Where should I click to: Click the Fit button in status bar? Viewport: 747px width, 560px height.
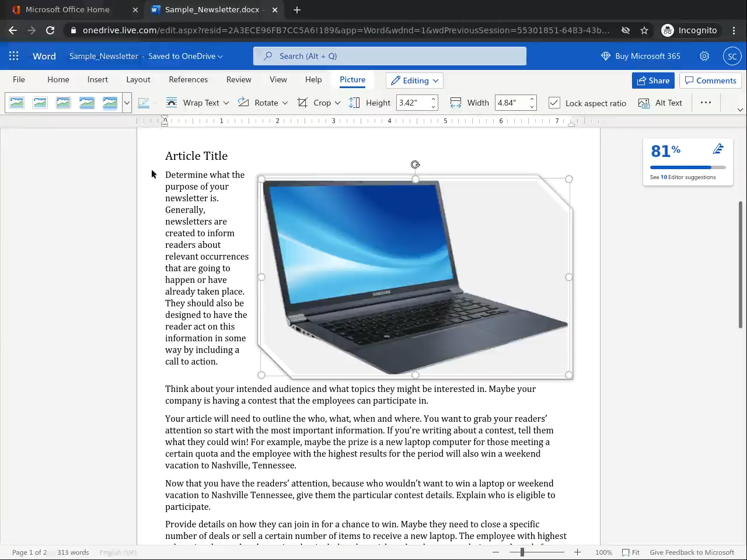tap(630, 552)
